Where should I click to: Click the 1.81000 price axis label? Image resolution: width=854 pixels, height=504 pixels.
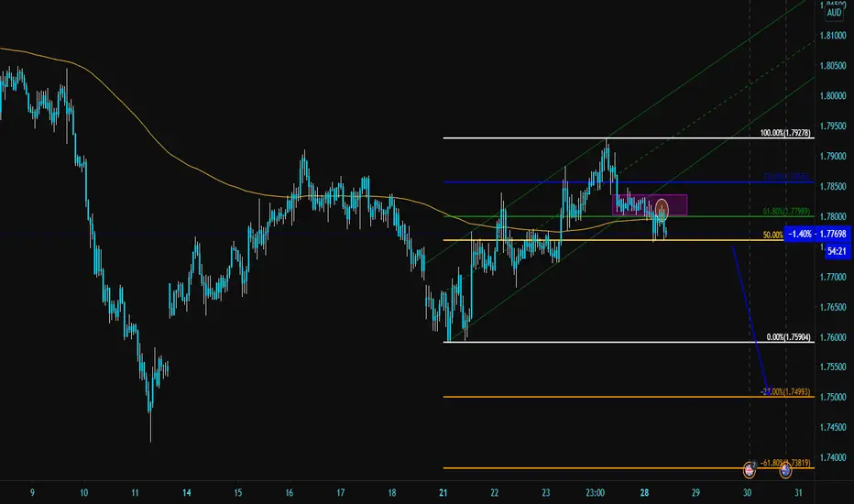[833, 36]
